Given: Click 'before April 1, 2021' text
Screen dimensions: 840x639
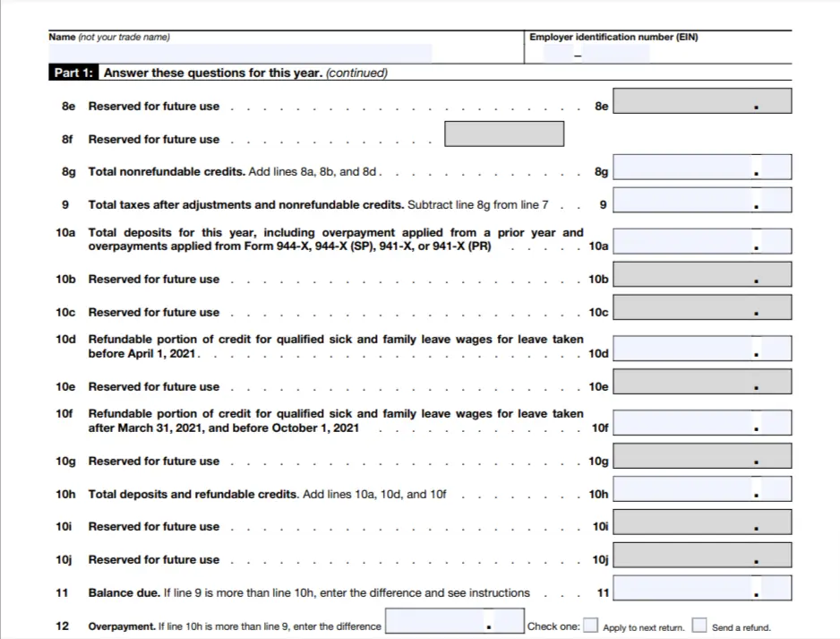Looking at the screenshot, I should pos(141,354).
